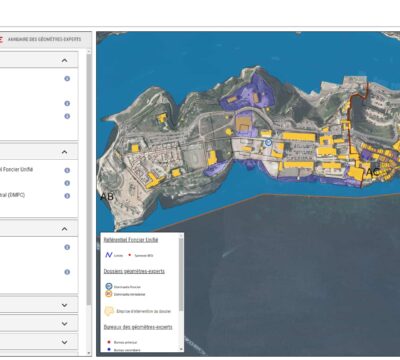Click info icon between Foncier Unifié and DMPC rows
The height and width of the screenshot is (360, 400).
[67, 183]
